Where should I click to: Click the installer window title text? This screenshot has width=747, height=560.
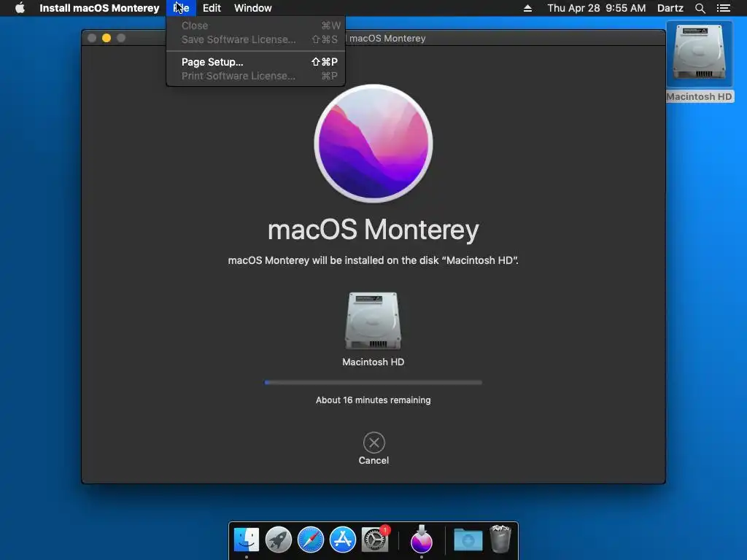pyautogui.click(x=387, y=38)
